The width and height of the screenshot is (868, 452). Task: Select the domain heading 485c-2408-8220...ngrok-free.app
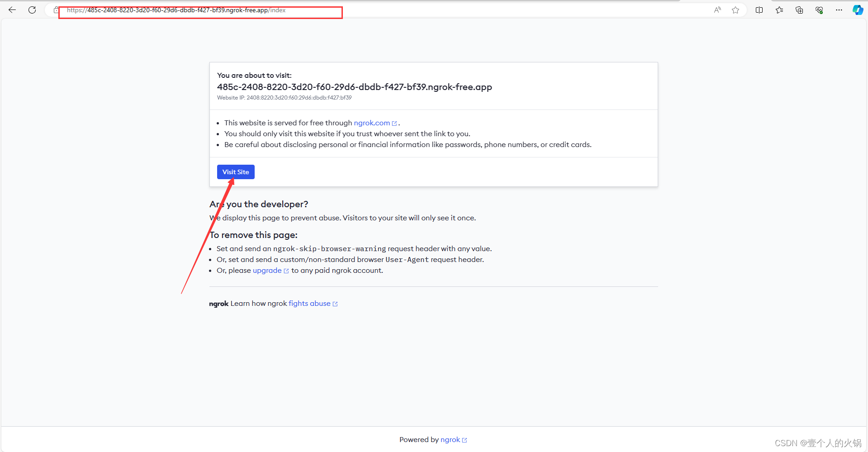pyautogui.click(x=355, y=87)
